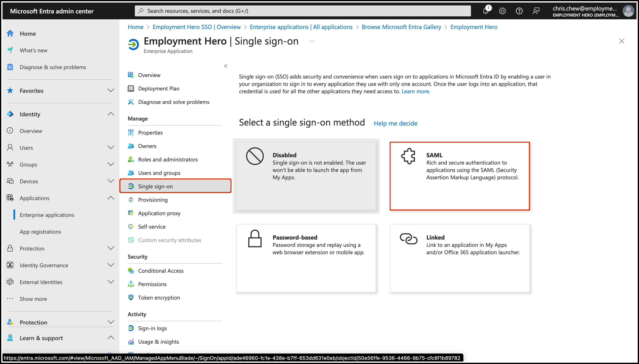
Task: Click the Help me decide link
Action: click(x=395, y=123)
